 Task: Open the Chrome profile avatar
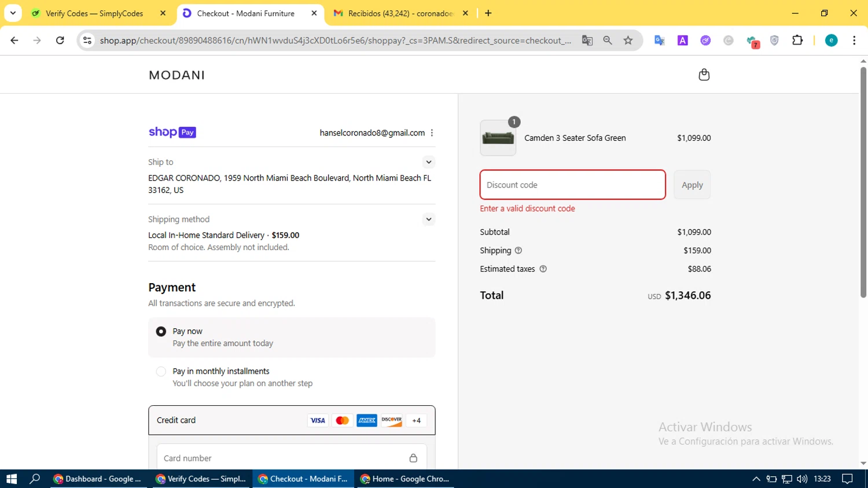831,41
